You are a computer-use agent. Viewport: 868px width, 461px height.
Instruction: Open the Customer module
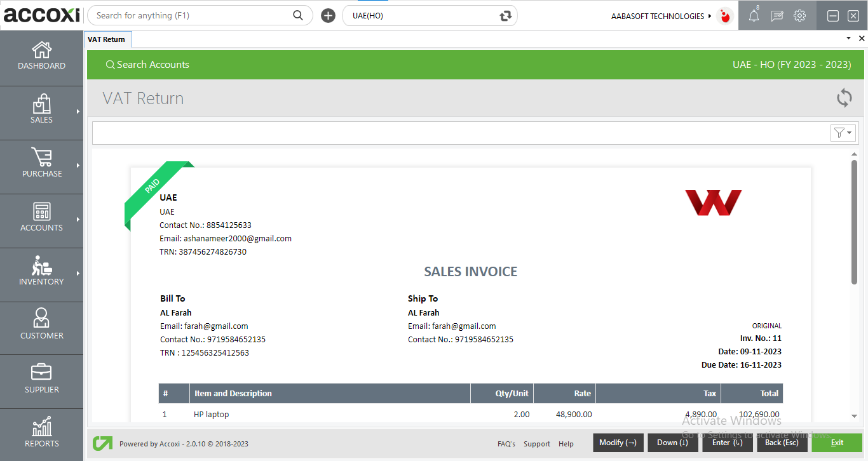click(x=41, y=326)
